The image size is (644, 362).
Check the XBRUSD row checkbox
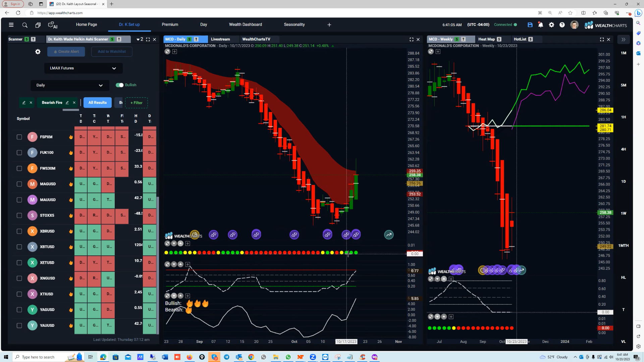(x=19, y=231)
